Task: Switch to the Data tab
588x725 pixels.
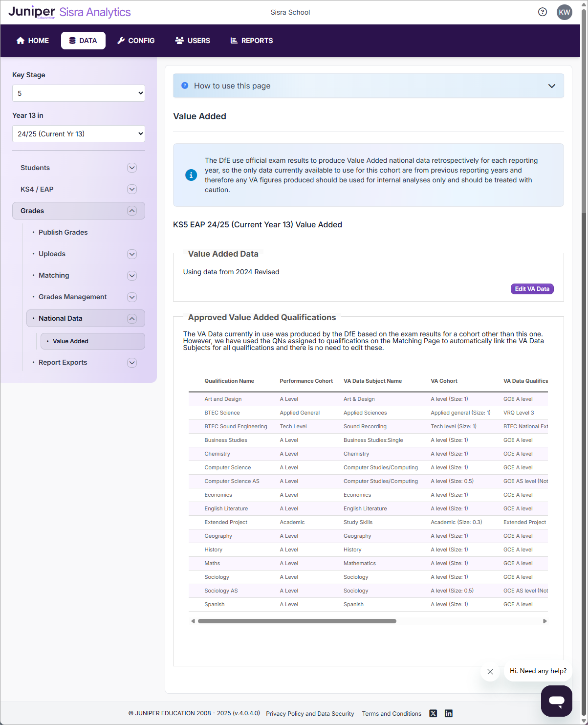Action: pos(83,41)
